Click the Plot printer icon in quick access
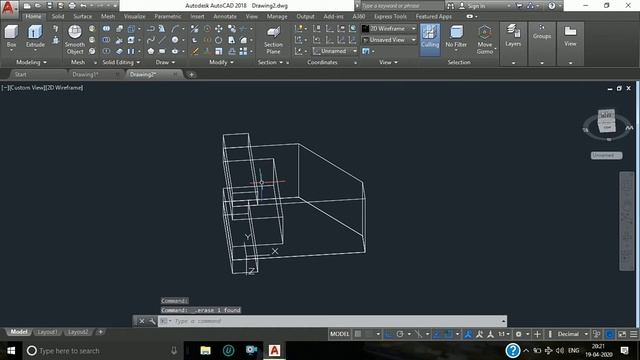Image resolution: width=640 pixels, height=360 pixels. click(72, 6)
